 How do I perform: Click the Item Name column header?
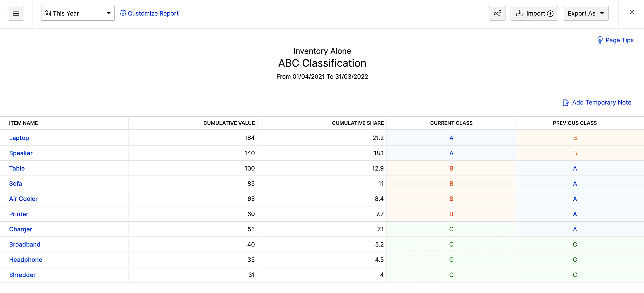click(x=23, y=123)
